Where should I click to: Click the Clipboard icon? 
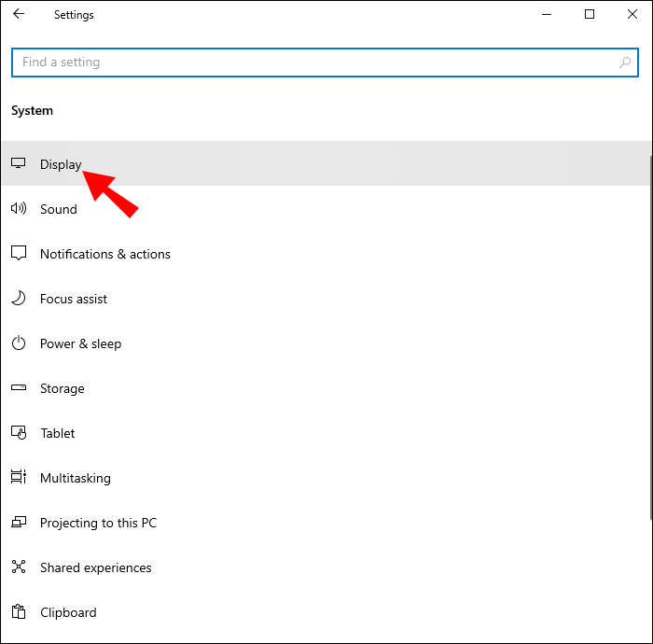click(x=19, y=612)
